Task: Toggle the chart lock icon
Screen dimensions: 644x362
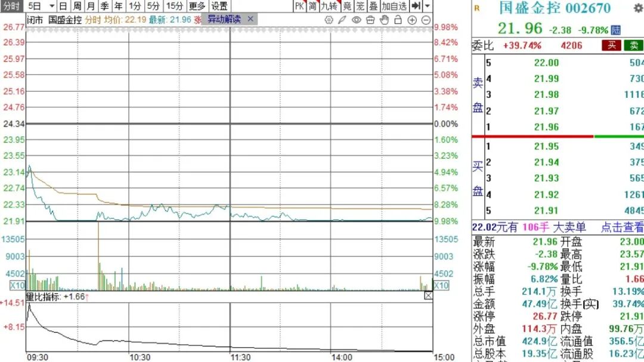Action: tap(398, 20)
